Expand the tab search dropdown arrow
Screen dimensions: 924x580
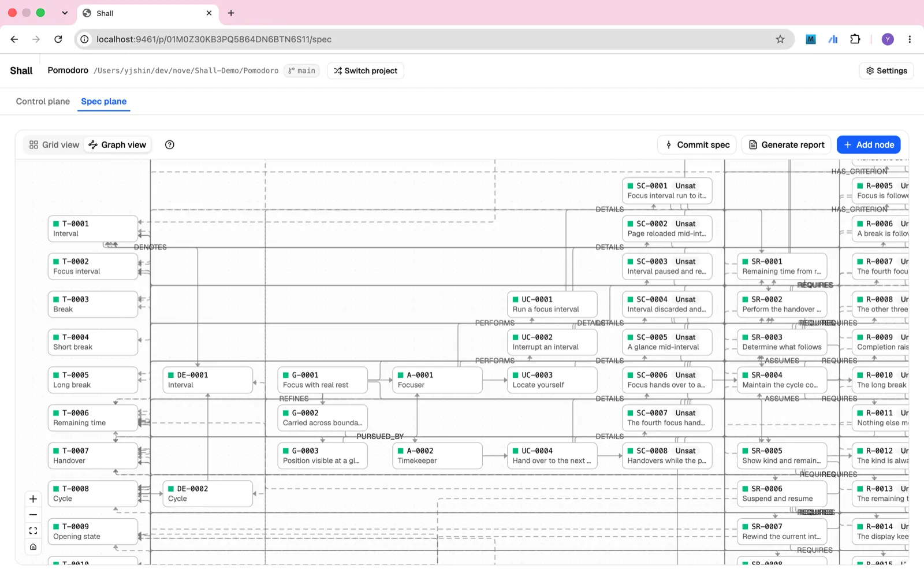(x=65, y=13)
